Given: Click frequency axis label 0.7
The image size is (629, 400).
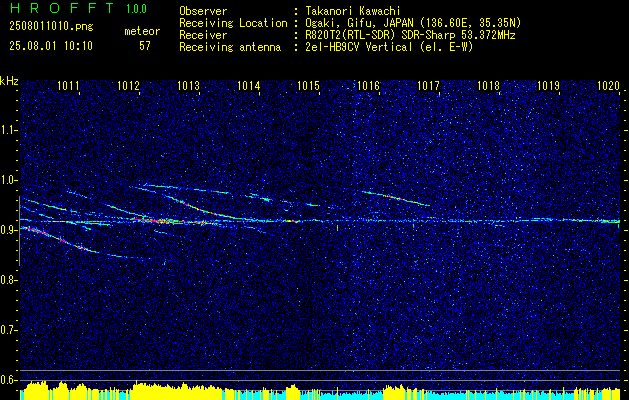Looking at the screenshot, I should (x=7, y=330).
